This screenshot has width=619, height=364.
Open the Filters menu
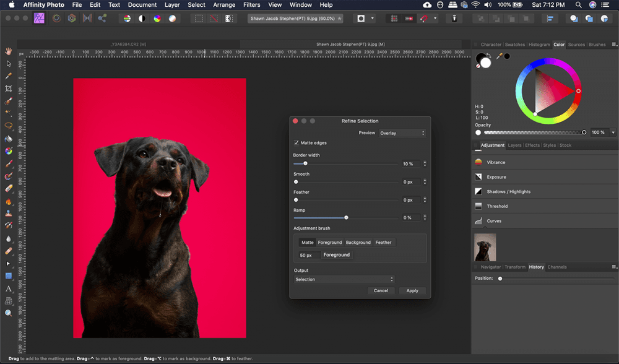click(x=251, y=5)
